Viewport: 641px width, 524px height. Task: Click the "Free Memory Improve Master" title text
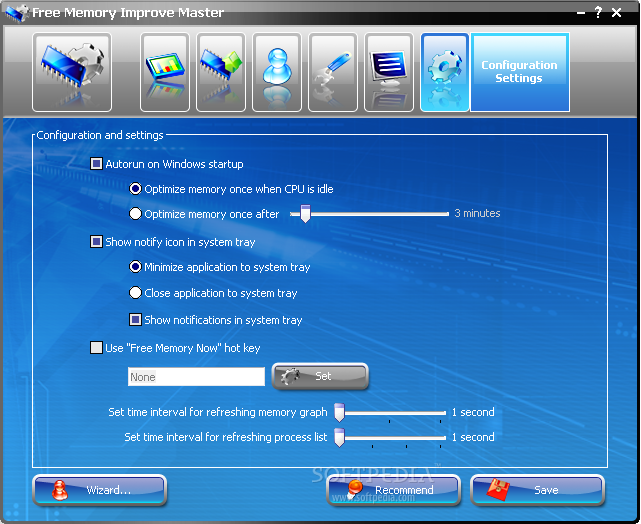pyautogui.click(x=128, y=13)
